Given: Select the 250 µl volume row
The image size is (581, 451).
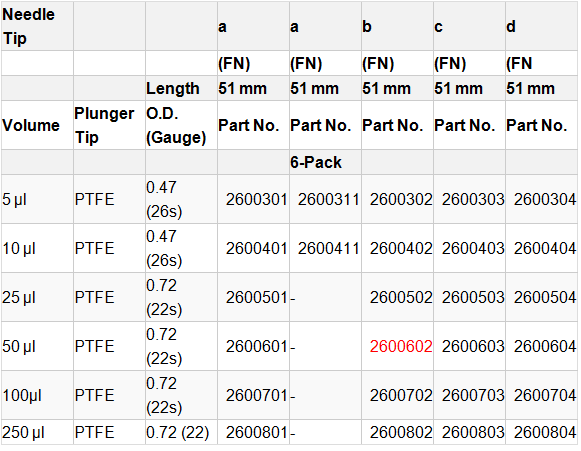Looking at the screenshot, I should point(289,432).
